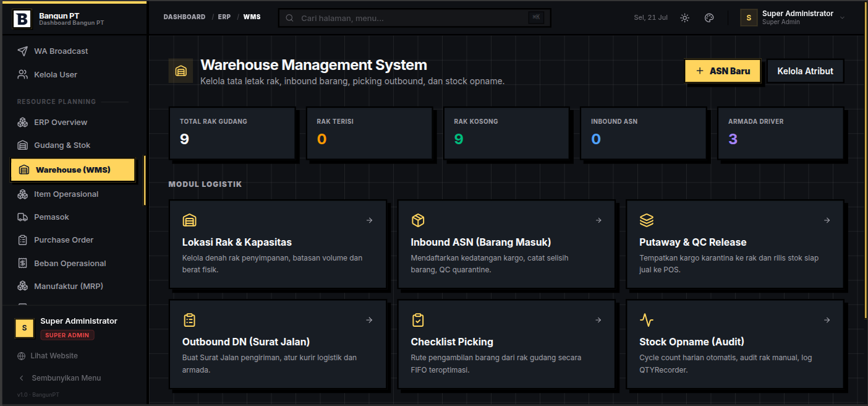Click the Beban Operasional receipt icon
This screenshot has height=406, width=868.
coord(23,264)
